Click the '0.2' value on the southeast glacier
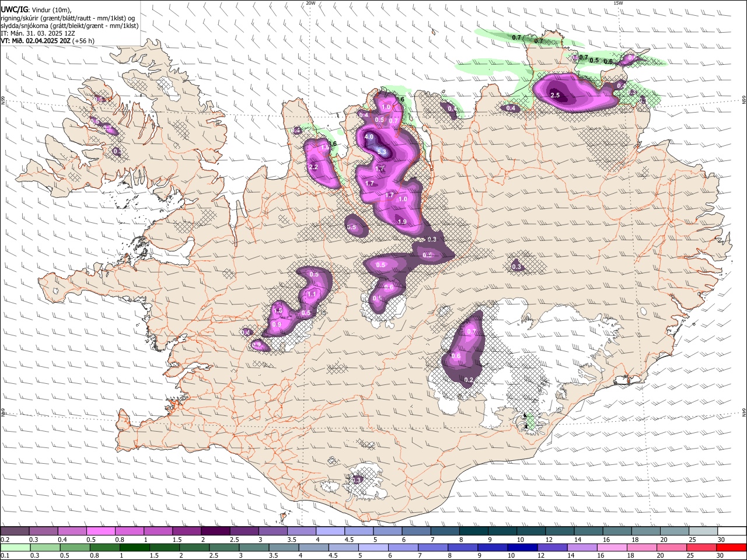Screen dimensions: 747x560 (468, 380)
